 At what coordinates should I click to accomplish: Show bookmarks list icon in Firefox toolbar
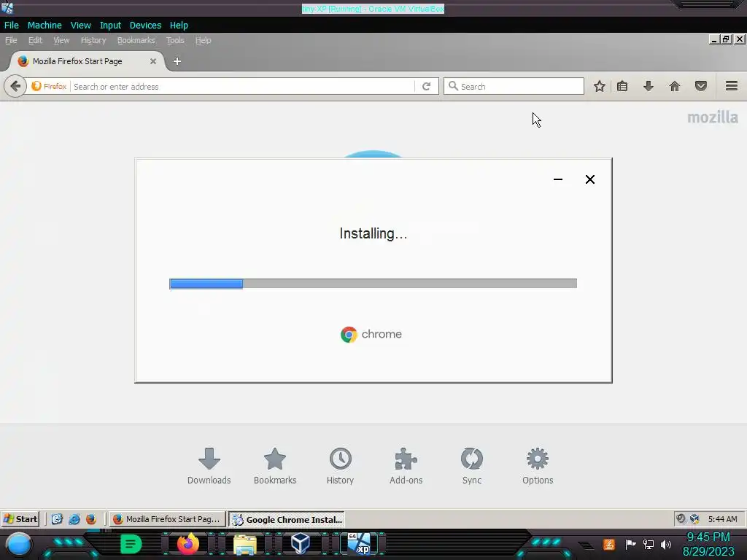(x=622, y=86)
